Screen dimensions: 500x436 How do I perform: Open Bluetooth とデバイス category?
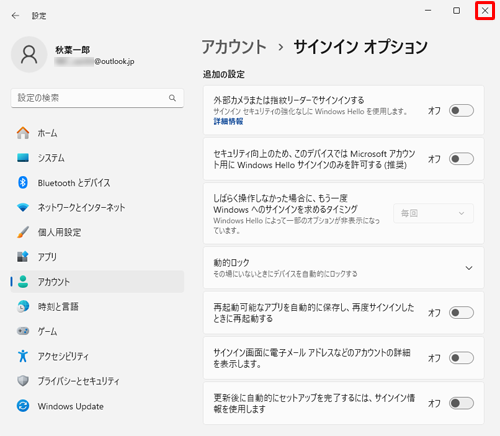(97, 182)
